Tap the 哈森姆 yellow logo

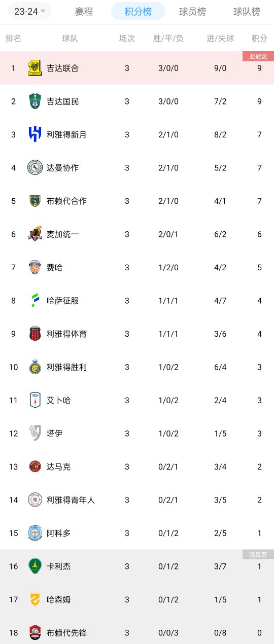click(35, 599)
